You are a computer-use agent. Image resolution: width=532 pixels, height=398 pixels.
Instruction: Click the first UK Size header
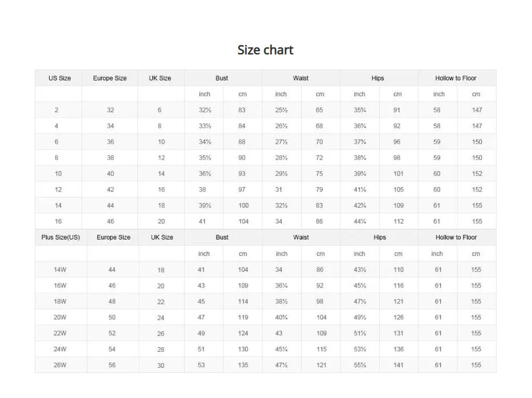pyautogui.click(x=160, y=78)
